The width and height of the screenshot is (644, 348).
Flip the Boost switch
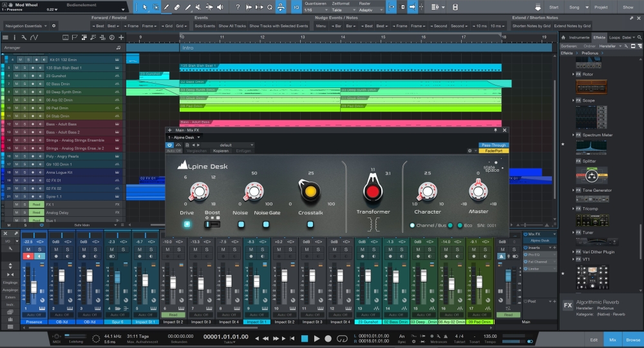pyautogui.click(x=212, y=224)
